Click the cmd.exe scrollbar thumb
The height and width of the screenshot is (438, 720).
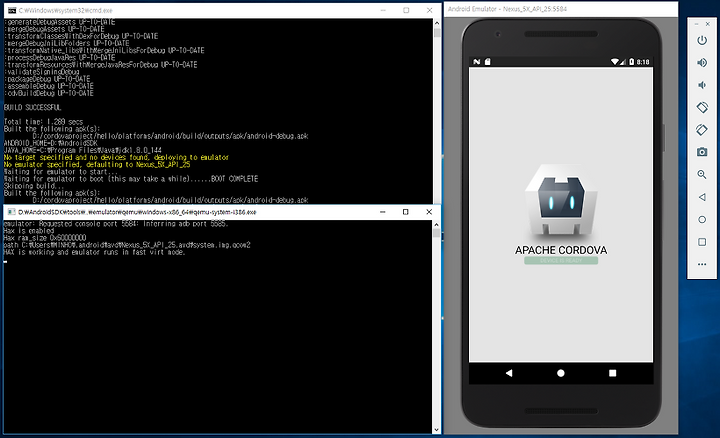(437, 33)
